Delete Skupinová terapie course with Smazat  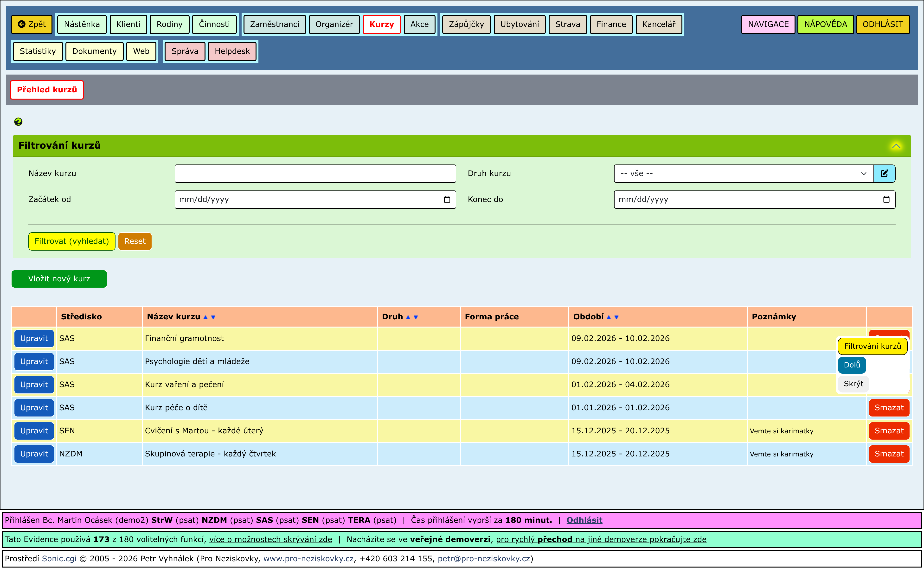coord(889,454)
